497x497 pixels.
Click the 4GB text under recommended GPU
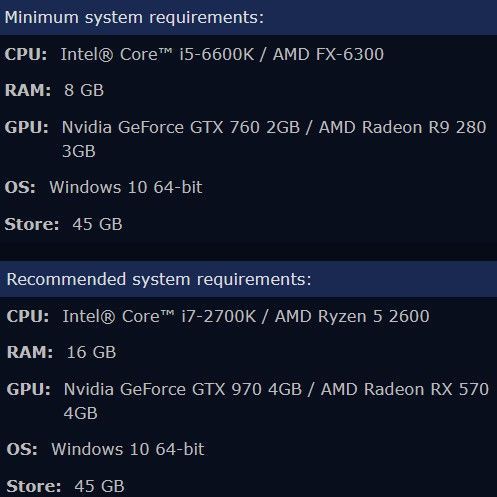(81, 413)
